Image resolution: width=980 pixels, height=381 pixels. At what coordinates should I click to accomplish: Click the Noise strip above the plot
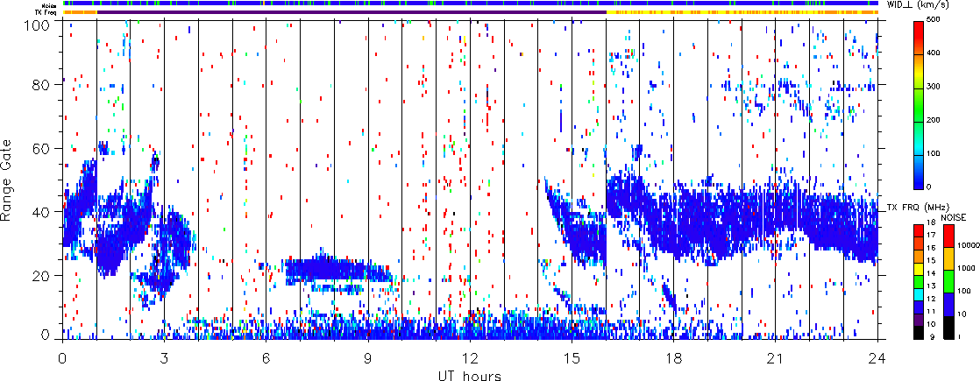point(470,4)
